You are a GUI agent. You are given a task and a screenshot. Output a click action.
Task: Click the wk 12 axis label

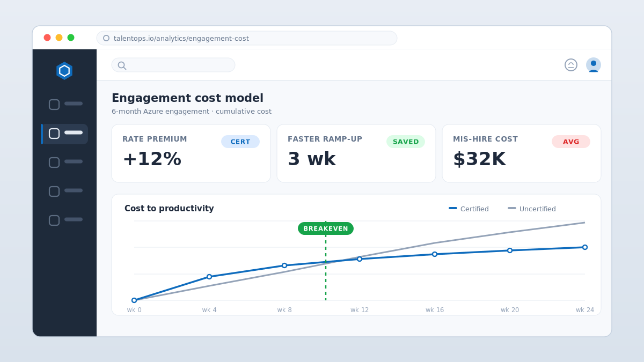click(x=360, y=310)
